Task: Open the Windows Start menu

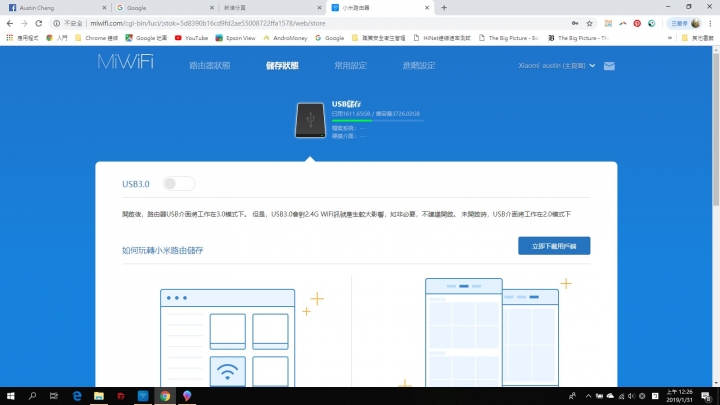Action: click(x=11, y=396)
